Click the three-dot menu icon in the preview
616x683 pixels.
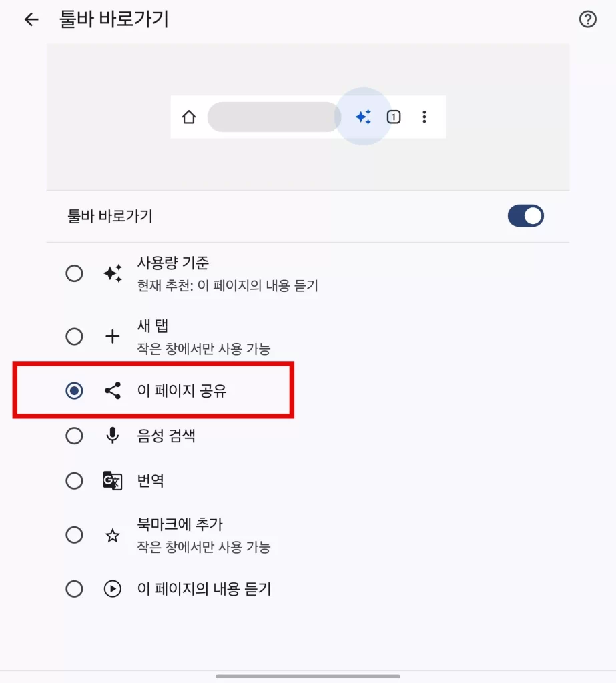(x=424, y=117)
